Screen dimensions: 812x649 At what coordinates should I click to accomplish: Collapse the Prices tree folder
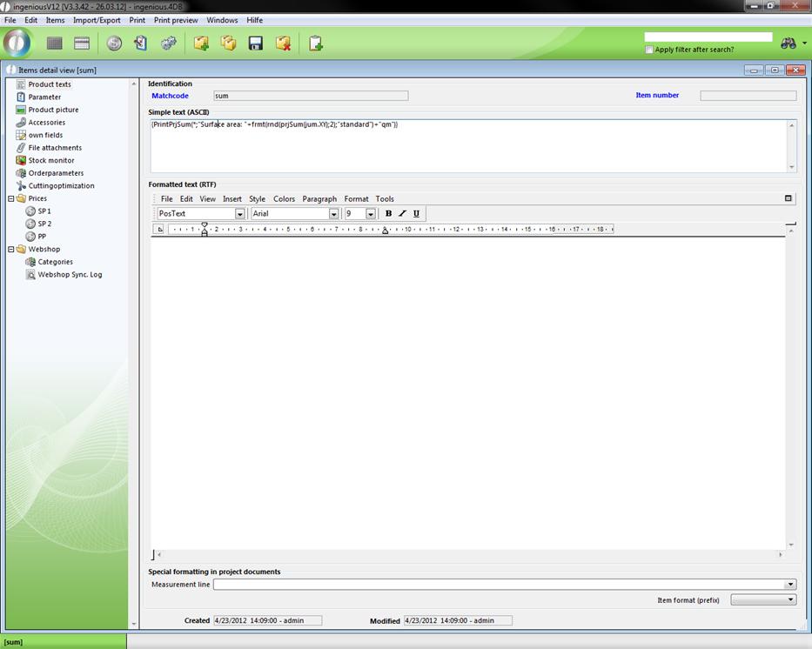pyautogui.click(x=10, y=198)
